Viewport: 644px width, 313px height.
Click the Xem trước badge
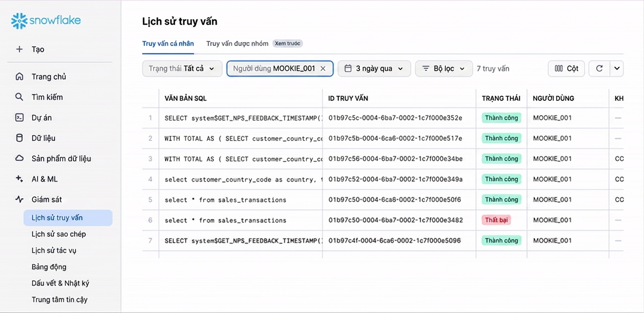pyautogui.click(x=287, y=43)
